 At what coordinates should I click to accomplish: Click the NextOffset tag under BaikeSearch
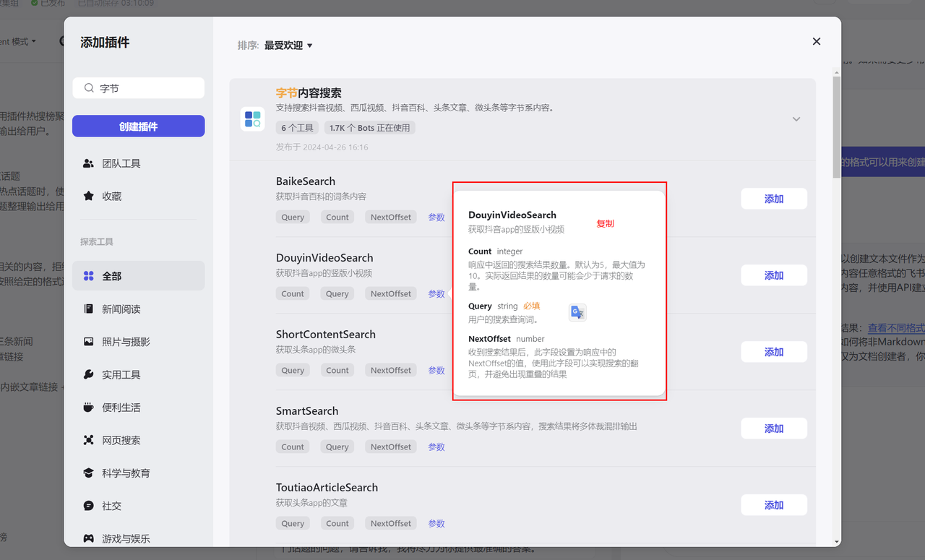pyautogui.click(x=391, y=217)
